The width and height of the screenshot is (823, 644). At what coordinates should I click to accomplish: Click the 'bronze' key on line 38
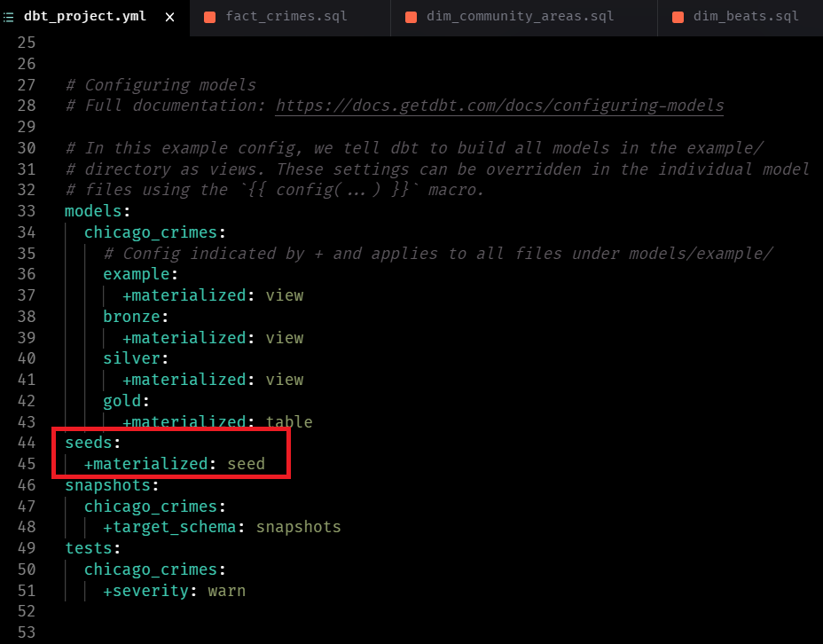(x=132, y=317)
